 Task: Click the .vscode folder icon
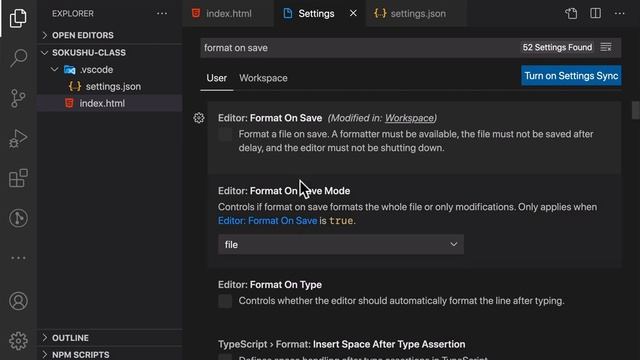pos(69,70)
